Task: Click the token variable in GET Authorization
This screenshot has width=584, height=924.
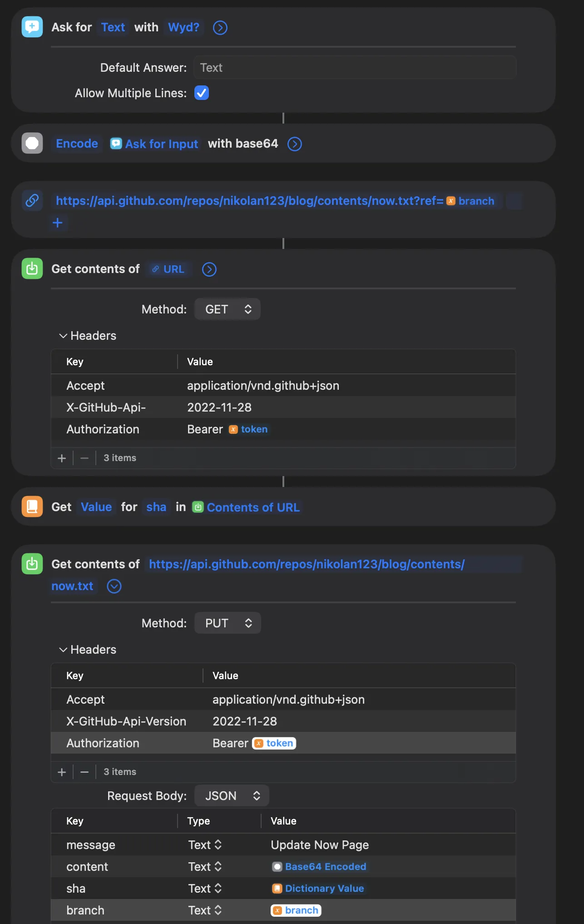Action: (248, 429)
